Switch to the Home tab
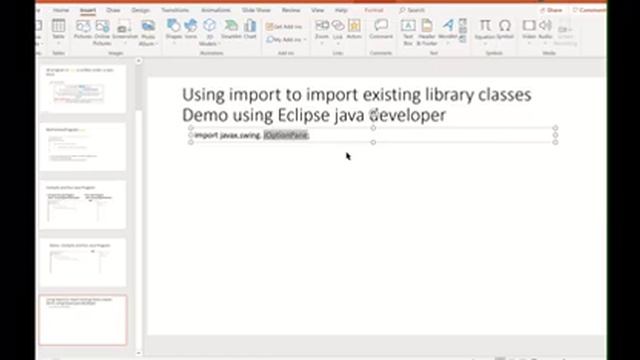Screen dimensions: 640x360 click(61, 10)
